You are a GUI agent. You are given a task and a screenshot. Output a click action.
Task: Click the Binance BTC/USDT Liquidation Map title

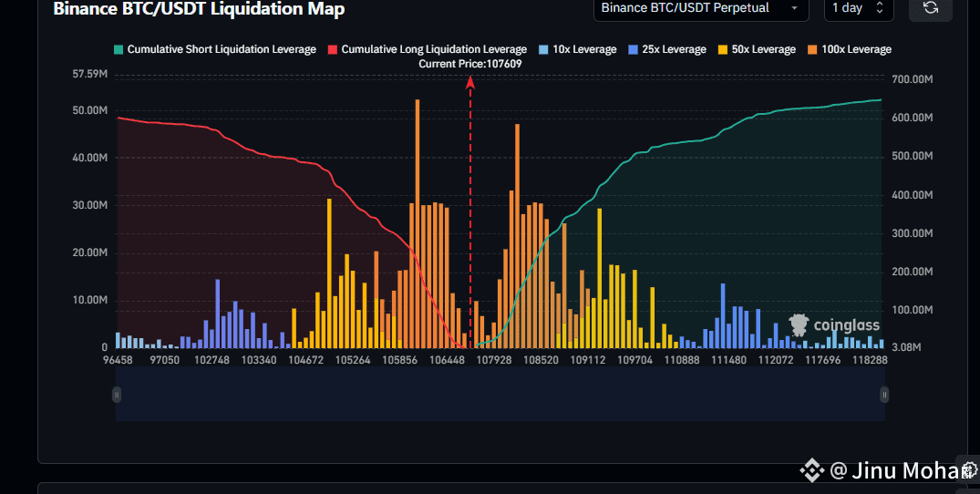click(x=199, y=9)
